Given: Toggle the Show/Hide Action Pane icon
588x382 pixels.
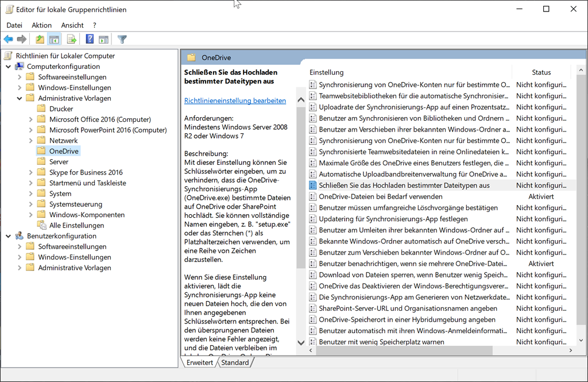Looking at the screenshot, I should tap(103, 39).
